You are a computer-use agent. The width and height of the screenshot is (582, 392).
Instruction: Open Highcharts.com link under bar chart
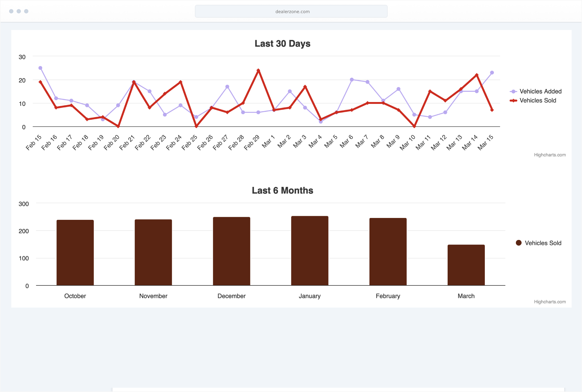pos(550,302)
